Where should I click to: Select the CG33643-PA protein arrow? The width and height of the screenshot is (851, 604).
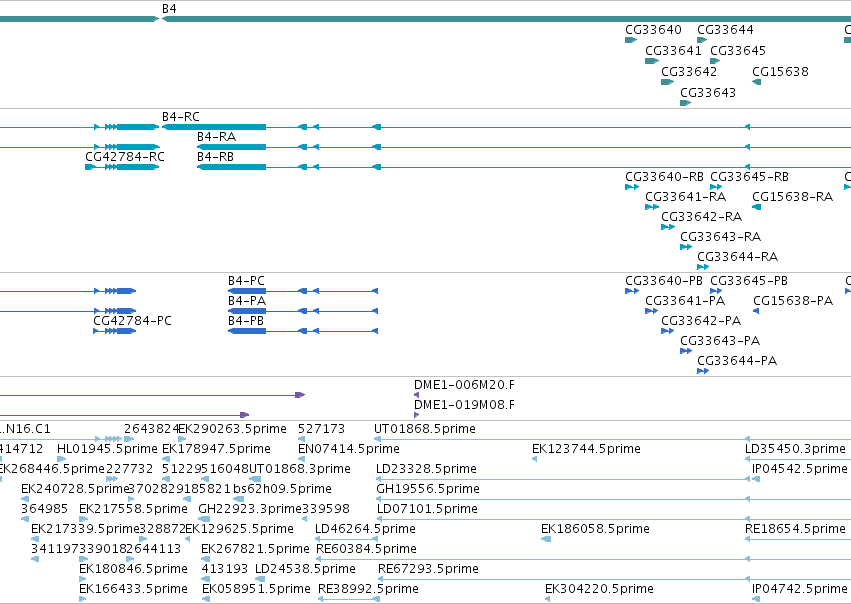(x=686, y=351)
